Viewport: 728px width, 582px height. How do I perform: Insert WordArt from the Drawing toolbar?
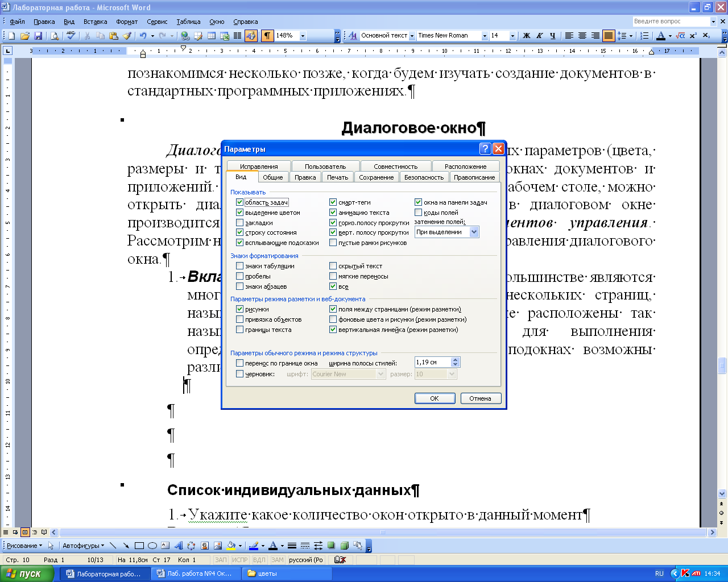tap(178, 546)
